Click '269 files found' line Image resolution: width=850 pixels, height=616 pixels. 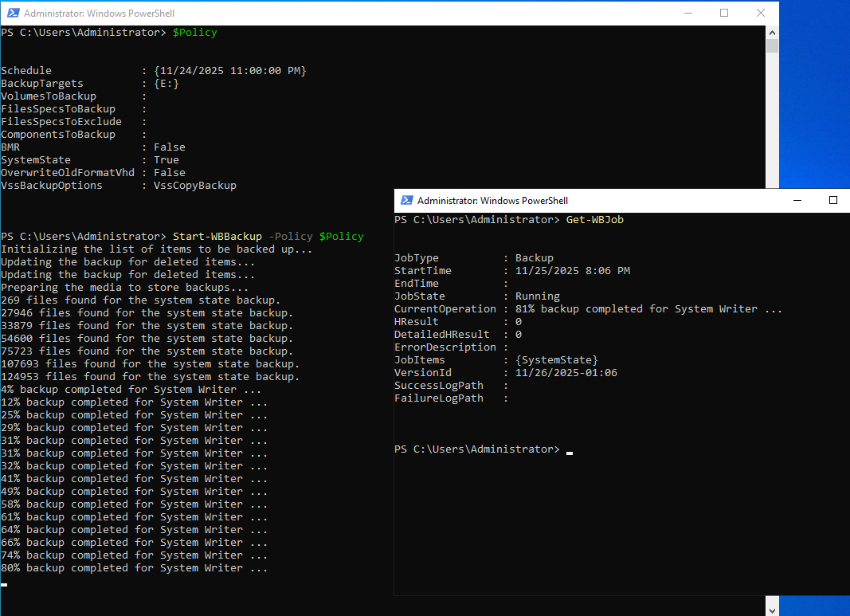(140, 300)
